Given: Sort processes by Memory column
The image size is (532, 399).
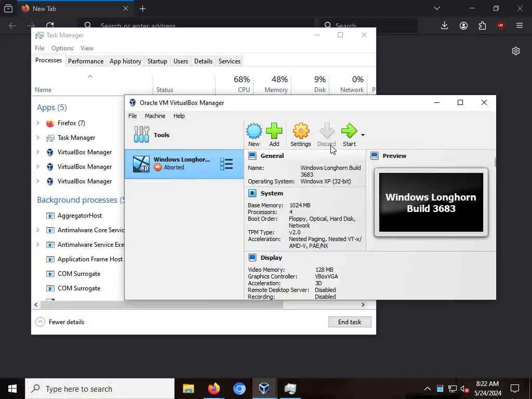Looking at the screenshot, I should 272,84.
